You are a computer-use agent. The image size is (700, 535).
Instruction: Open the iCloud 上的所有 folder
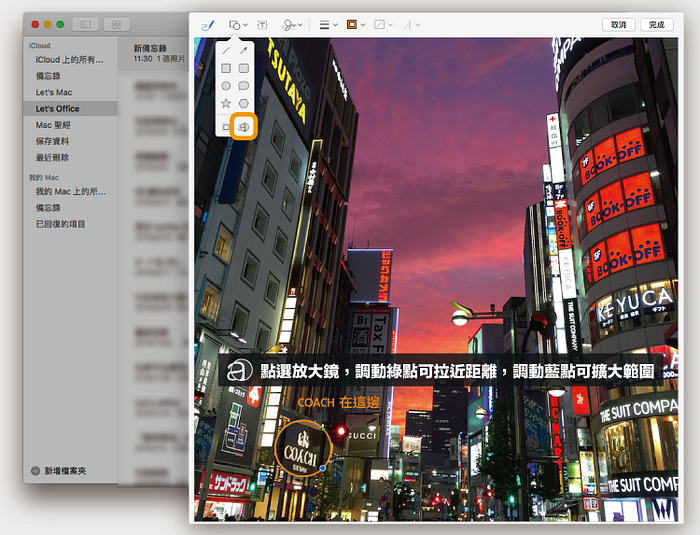71,59
